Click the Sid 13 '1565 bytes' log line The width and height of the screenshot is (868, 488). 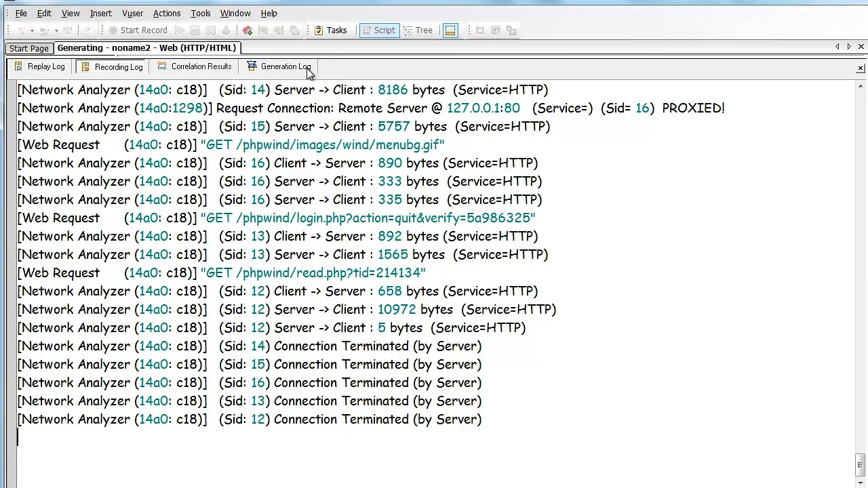click(283, 254)
